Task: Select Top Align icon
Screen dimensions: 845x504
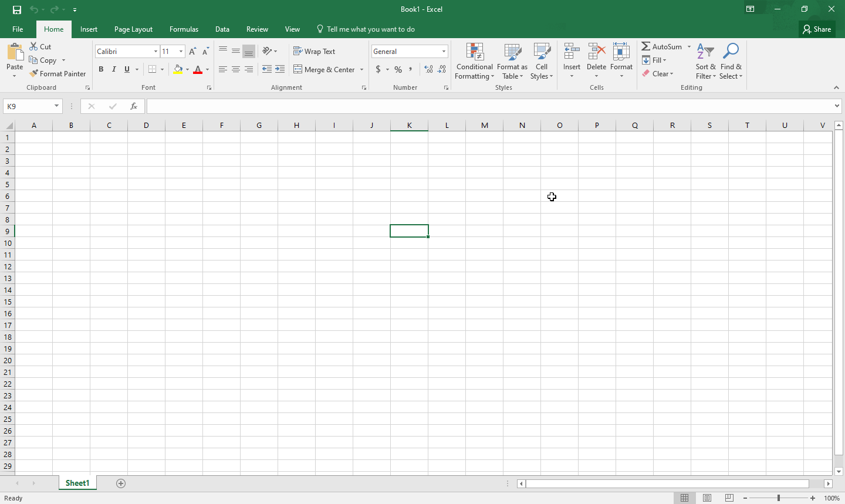Action: coord(223,51)
